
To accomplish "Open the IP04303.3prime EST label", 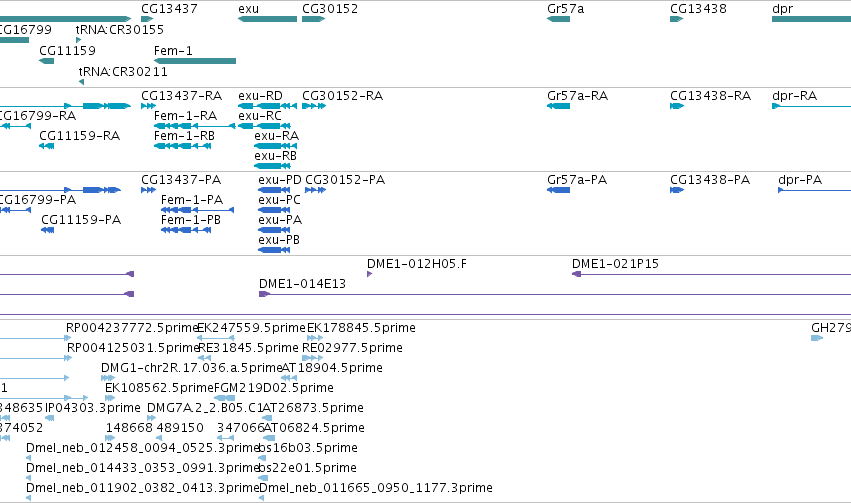I will (x=93, y=408).
